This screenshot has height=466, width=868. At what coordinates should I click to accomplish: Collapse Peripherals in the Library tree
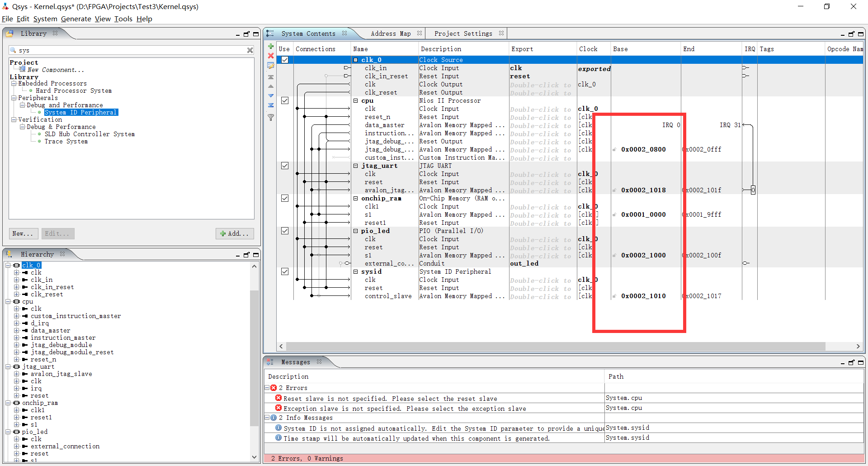pyautogui.click(x=14, y=98)
